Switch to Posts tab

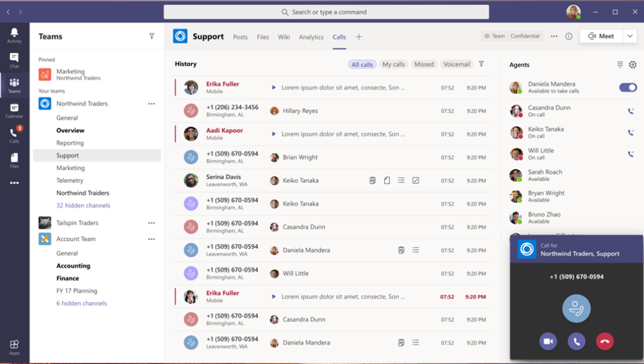[x=240, y=37]
